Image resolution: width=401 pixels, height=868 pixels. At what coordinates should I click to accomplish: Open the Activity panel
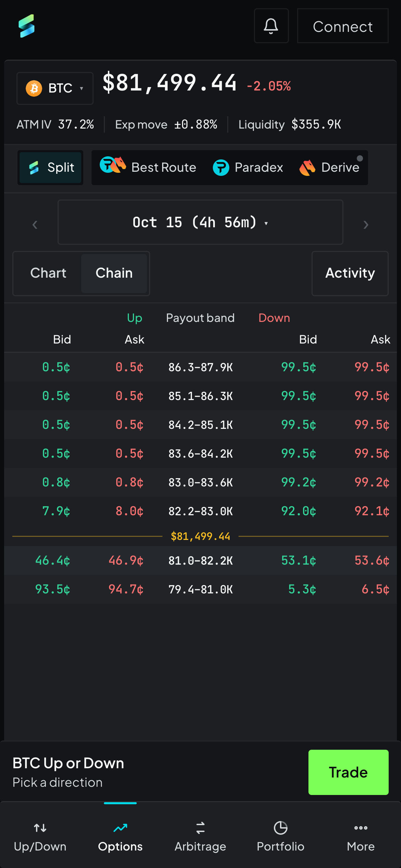350,273
